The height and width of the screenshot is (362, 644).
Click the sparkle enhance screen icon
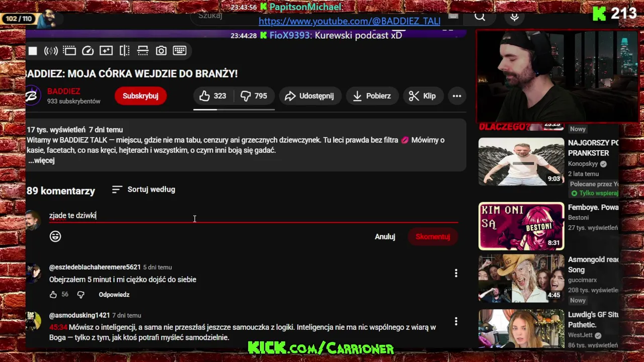coord(106,51)
